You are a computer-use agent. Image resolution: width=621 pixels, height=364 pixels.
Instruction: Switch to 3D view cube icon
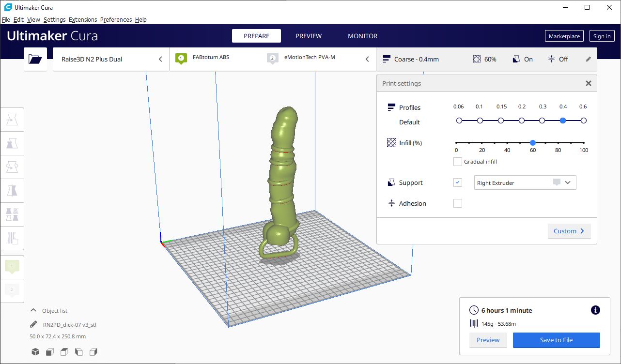35,352
